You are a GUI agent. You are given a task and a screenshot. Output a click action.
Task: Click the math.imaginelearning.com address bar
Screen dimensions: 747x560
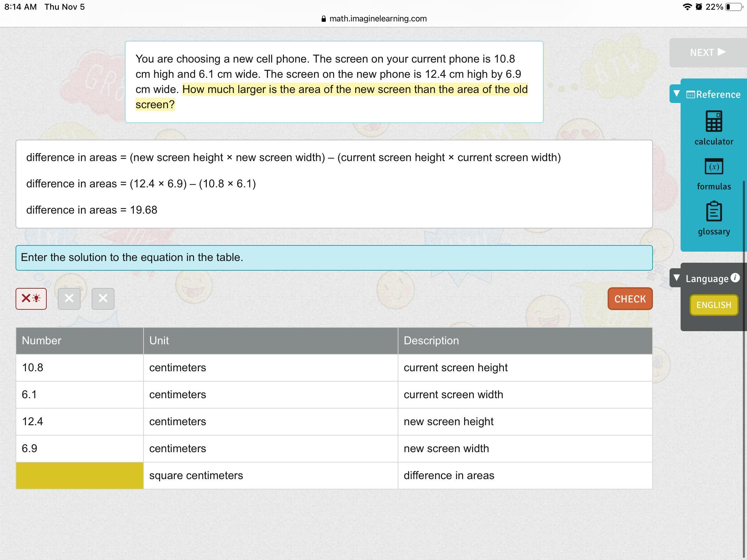click(378, 19)
